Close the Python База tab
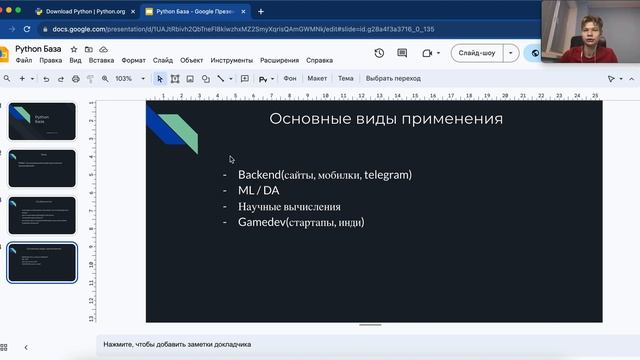The height and width of the screenshot is (360, 640). (x=243, y=12)
